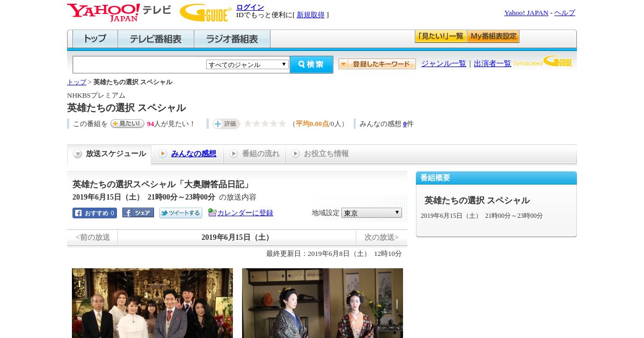The height and width of the screenshot is (338, 644).
Task: Click 新規取得 ID link
Action: (311, 15)
